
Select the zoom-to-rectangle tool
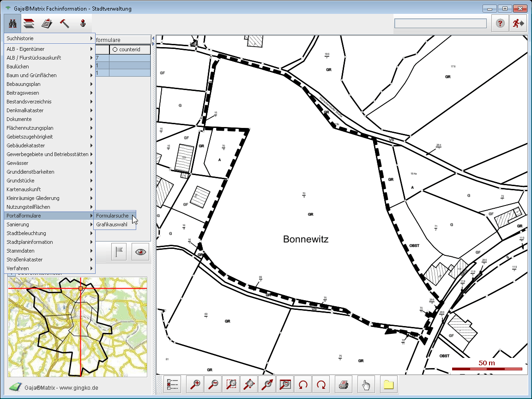click(231, 384)
